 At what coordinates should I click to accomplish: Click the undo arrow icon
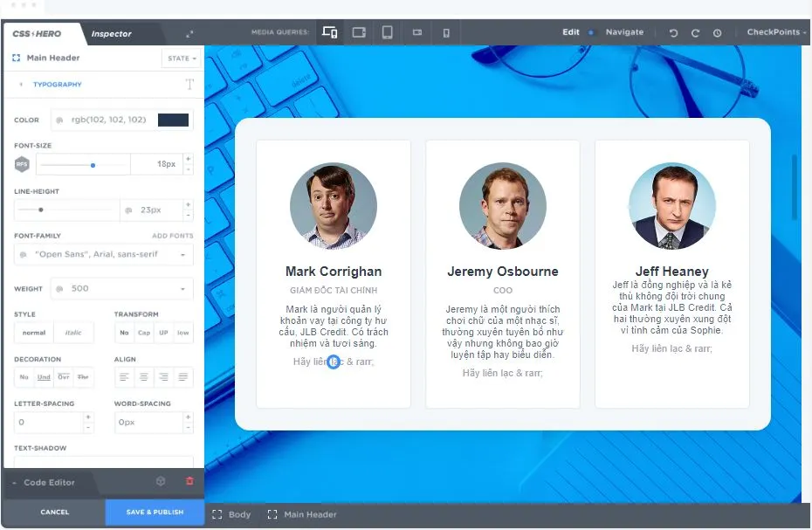click(673, 32)
